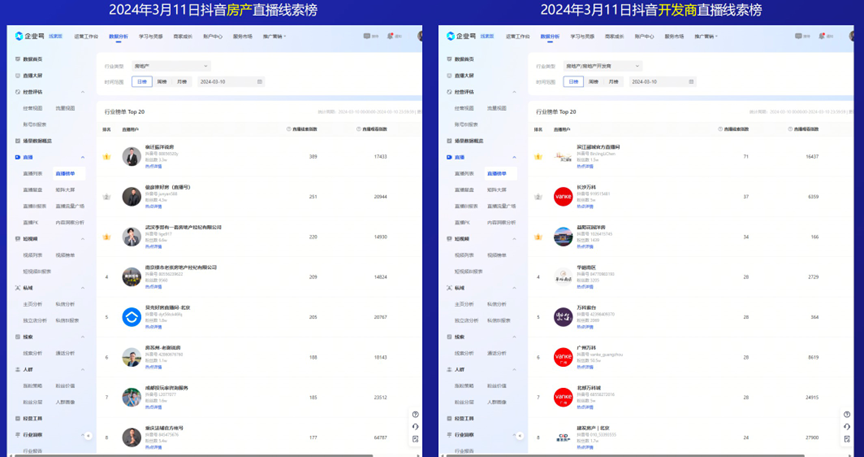Click horizontal scrollbar at bottom of 房产 window
This screenshot has width=864, height=457.
(194, 455)
